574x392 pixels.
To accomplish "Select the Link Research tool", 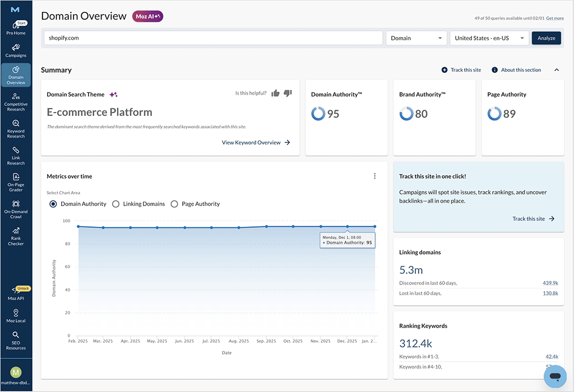I will tap(16, 155).
